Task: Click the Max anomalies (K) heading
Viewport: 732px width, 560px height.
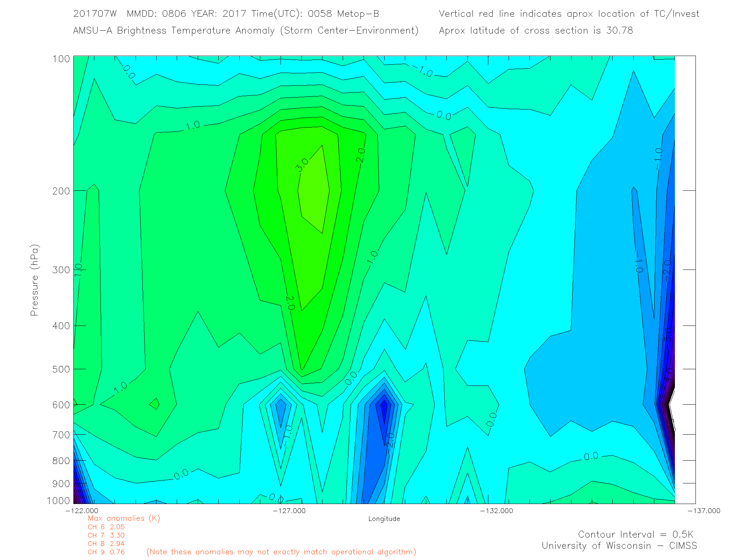Action: (124, 518)
